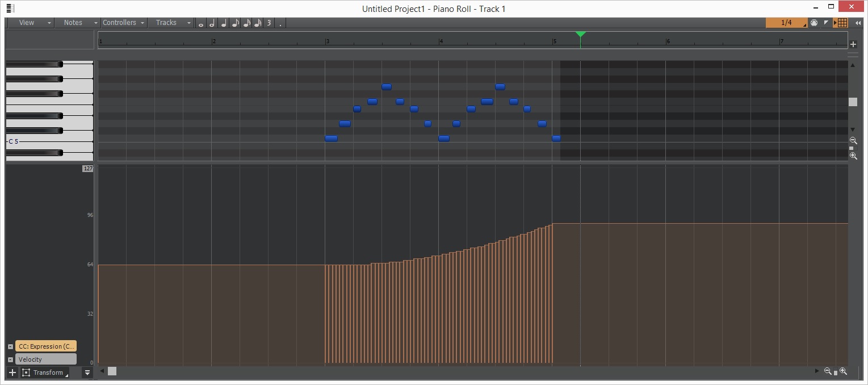Expand the View menu dropdown arrow

click(50, 23)
